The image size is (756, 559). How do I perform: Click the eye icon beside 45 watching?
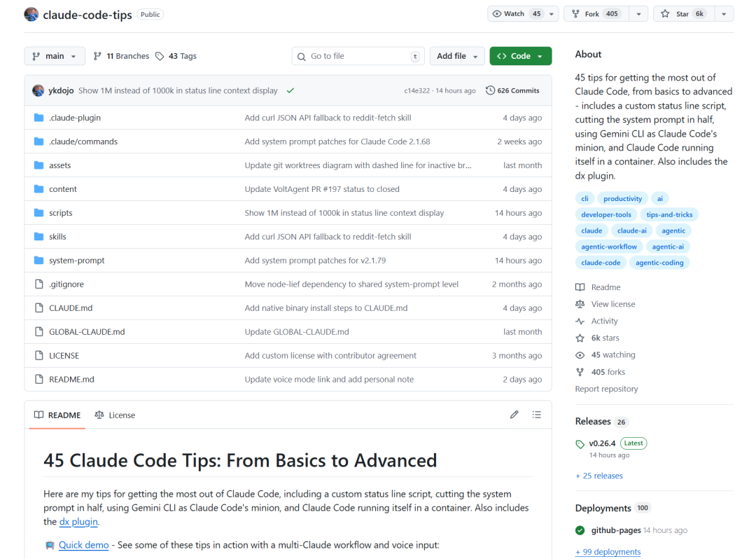pyautogui.click(x=580, y=355)
